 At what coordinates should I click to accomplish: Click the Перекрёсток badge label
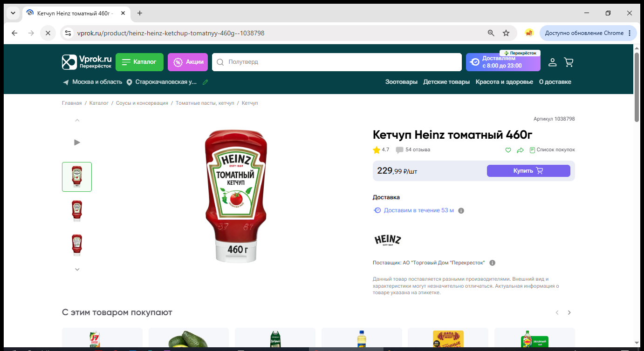point(520,53)
